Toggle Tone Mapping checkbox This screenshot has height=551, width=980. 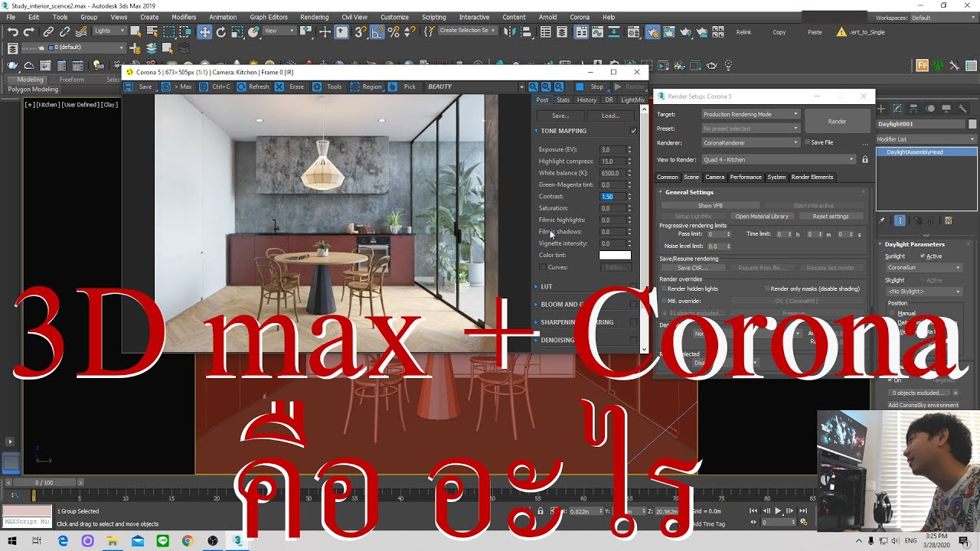633,131
